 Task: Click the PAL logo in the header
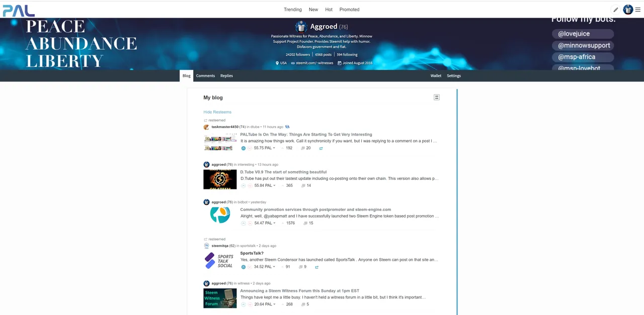pyautogui.click(x=19, y=10)
